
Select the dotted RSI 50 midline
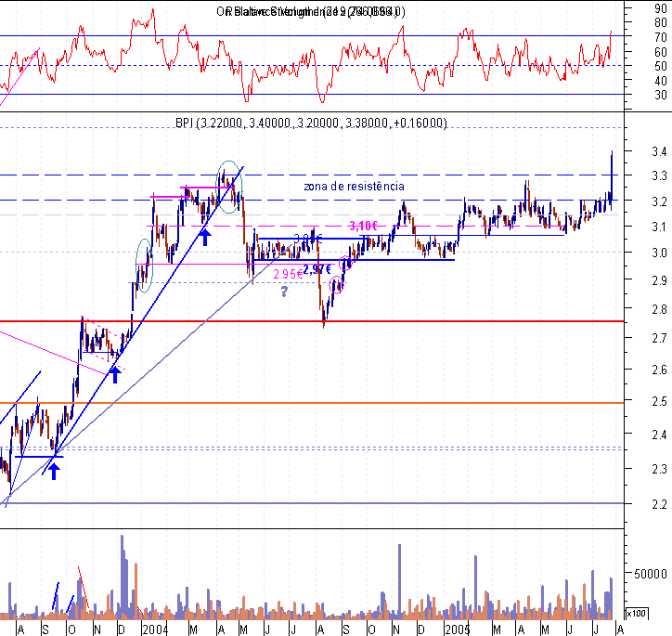point(312,66)
